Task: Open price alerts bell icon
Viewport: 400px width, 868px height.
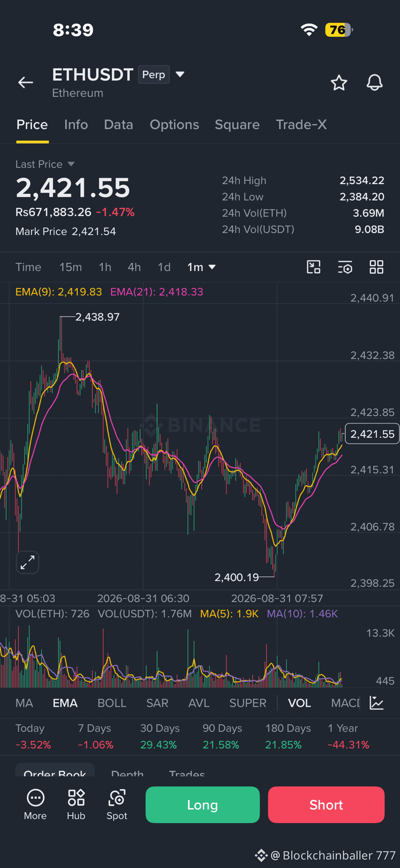Action: (374, 83)
